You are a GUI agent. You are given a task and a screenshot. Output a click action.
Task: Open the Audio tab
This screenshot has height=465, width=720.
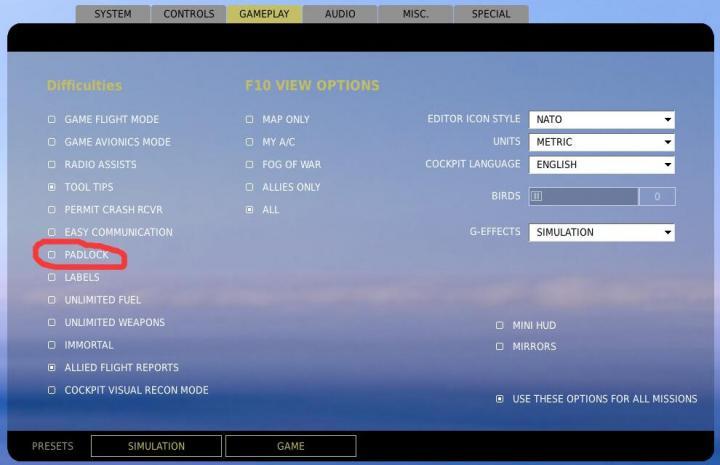coord(340,14)
